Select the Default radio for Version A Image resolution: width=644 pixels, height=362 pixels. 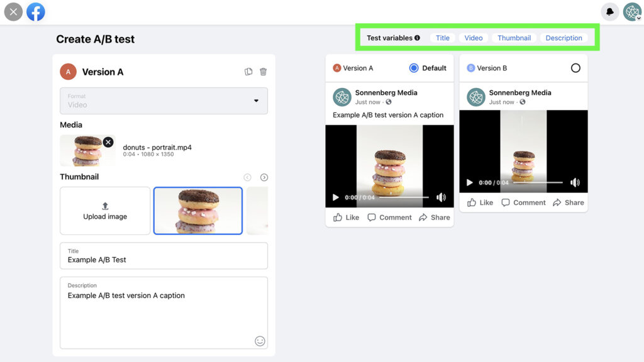click(x=413, y=68)
